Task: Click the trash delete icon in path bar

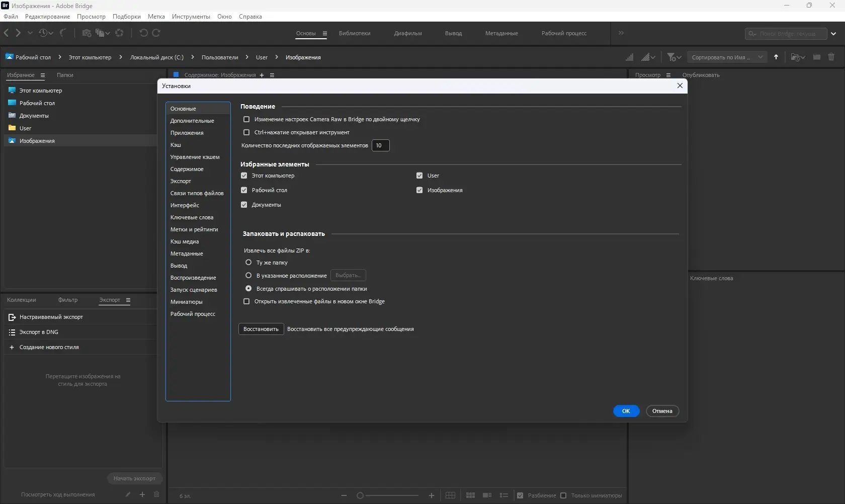Action: click(831, 57)
